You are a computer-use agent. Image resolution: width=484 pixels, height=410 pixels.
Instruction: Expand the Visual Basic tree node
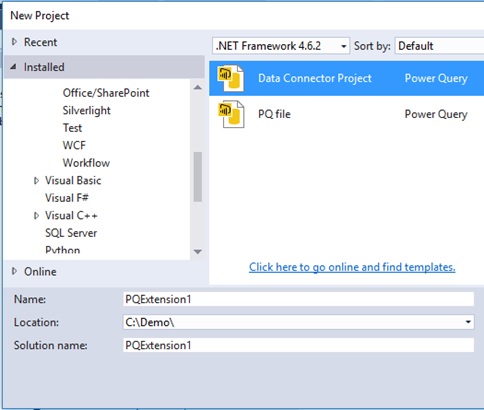36,181
